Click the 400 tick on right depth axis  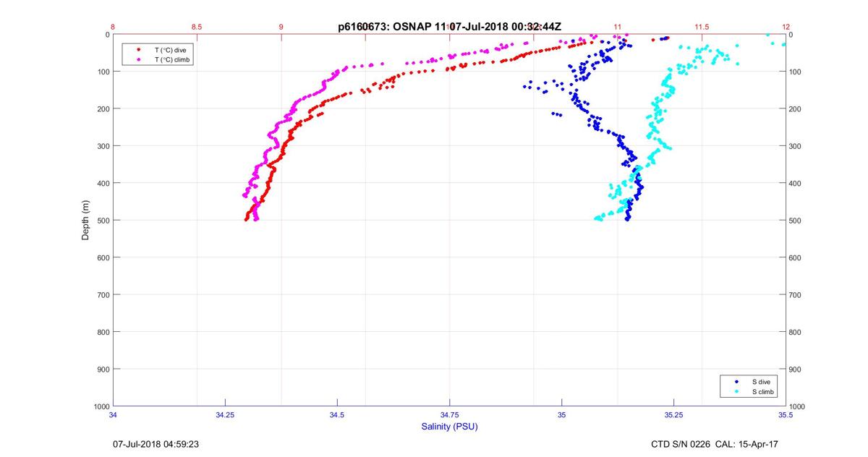tap(795, 184)
